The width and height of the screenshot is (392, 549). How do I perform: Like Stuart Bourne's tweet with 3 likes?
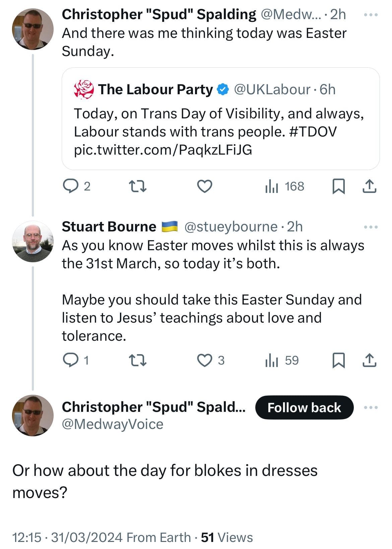tap(204, 360)
